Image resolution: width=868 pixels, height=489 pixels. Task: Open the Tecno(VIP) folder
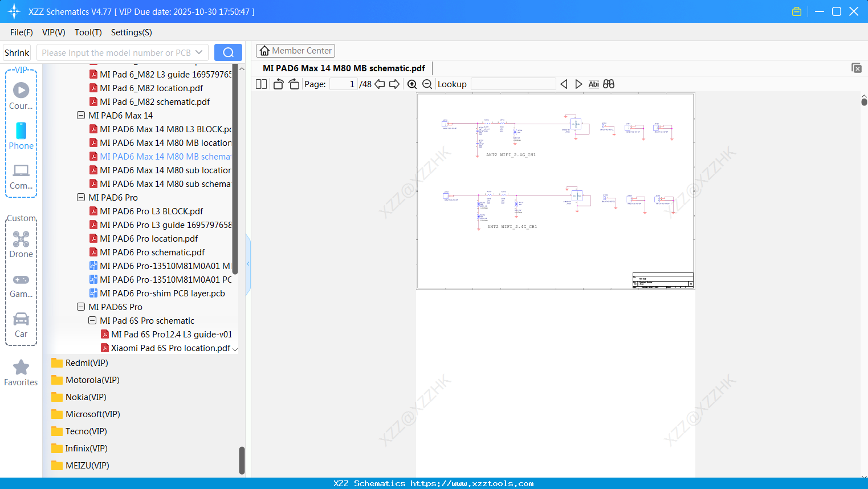79,431
